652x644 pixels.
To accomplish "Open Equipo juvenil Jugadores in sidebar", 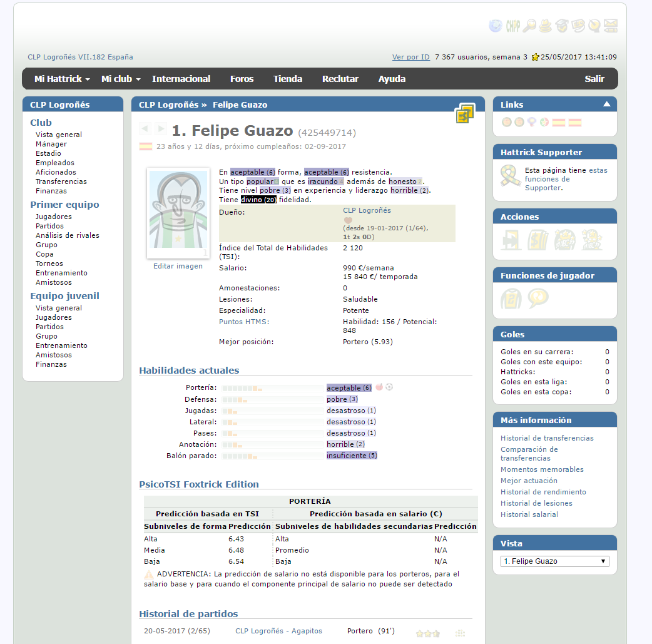I will coord(54,317).
